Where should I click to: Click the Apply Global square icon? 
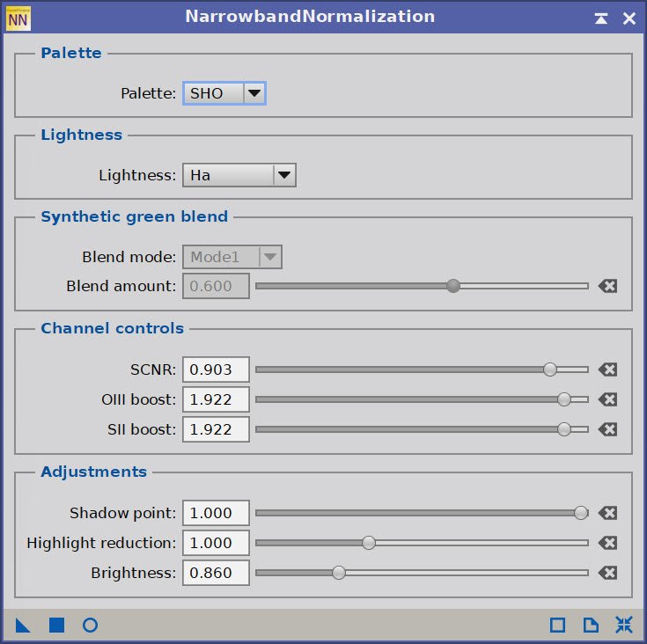click(56, 625)
